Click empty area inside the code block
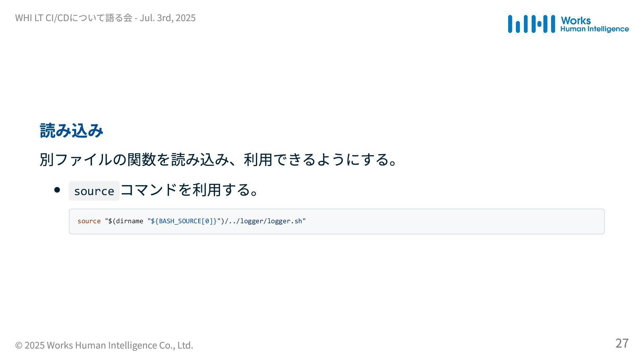This screenshot has width=644, height=362. (453, 222)
